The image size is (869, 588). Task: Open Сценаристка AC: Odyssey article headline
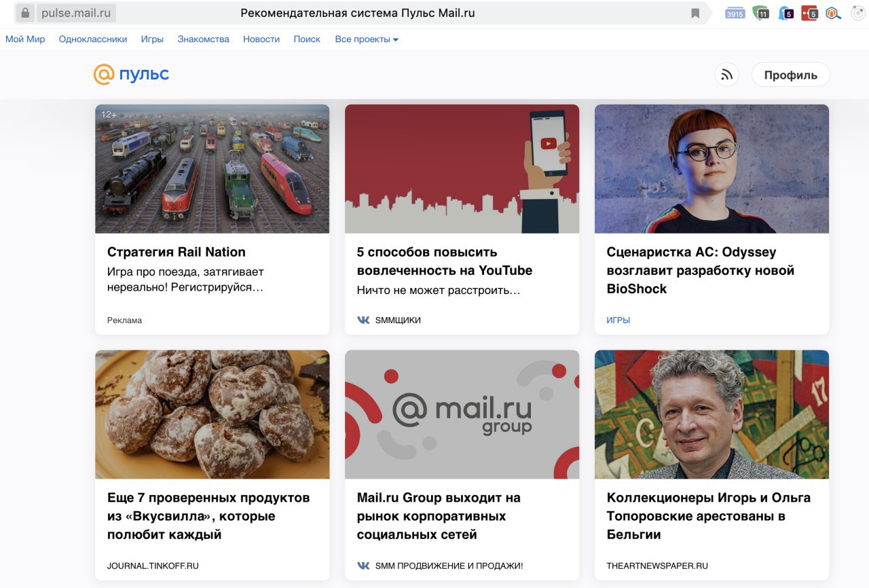coord(701,270)
